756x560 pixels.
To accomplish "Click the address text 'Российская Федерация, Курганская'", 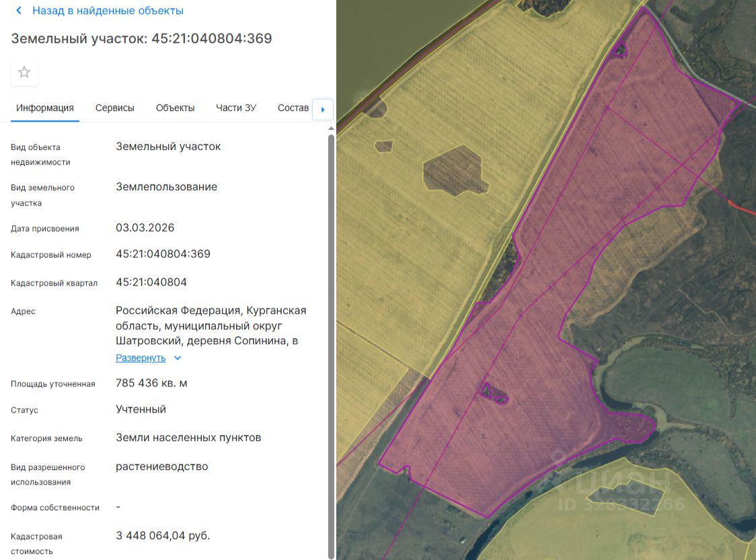I will point(211,311).
